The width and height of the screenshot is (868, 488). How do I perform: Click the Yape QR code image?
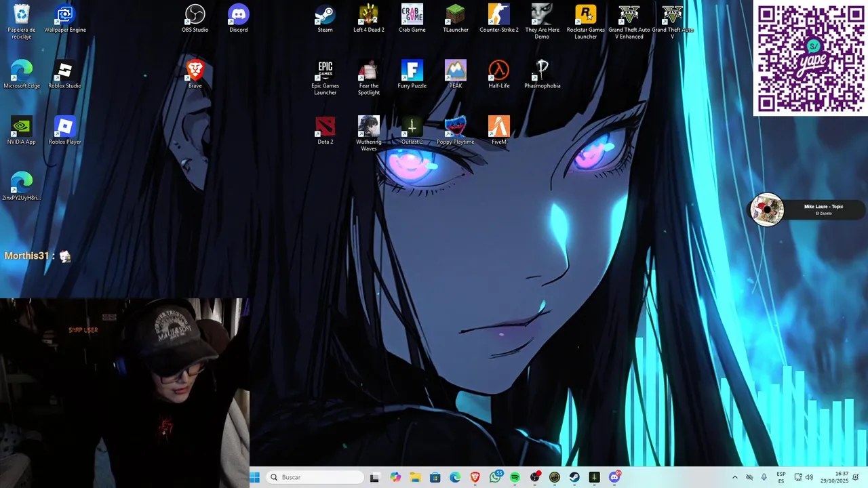[811, 58]
